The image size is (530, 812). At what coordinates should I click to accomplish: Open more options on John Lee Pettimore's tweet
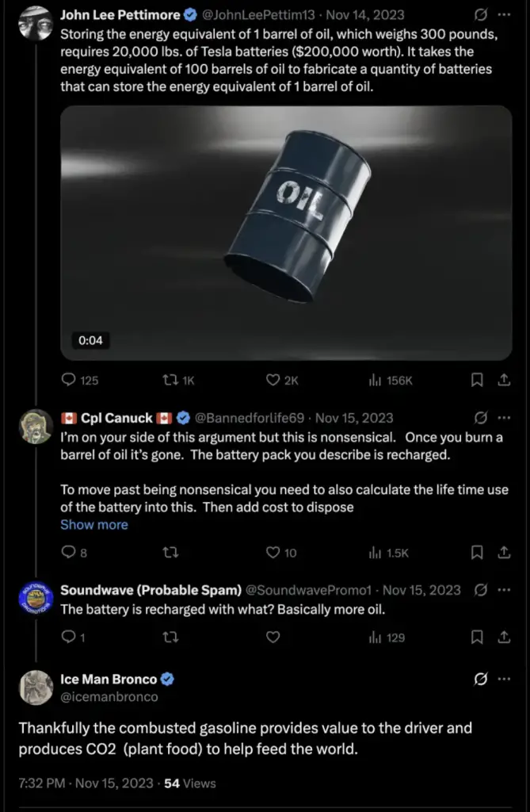(504, 15)
